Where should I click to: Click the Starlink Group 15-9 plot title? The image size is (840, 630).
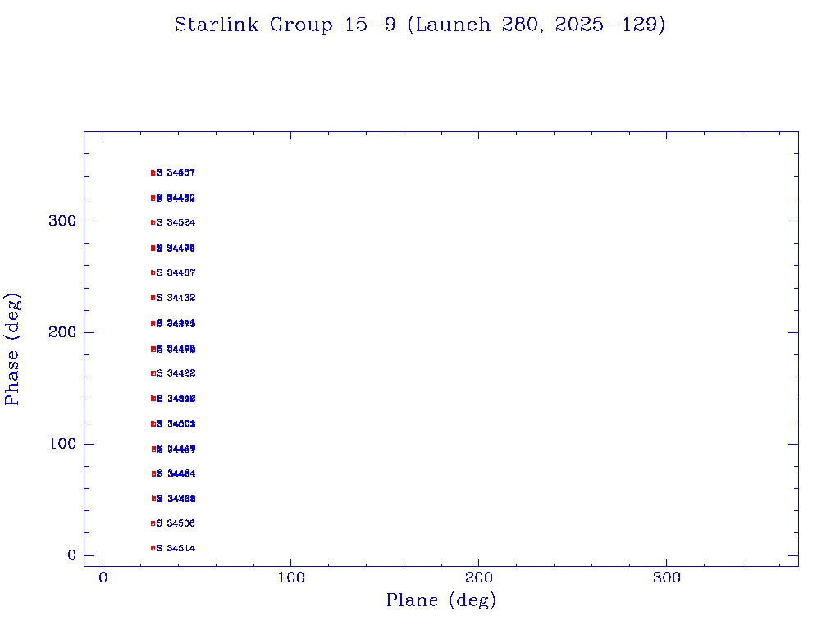point(420,25)
